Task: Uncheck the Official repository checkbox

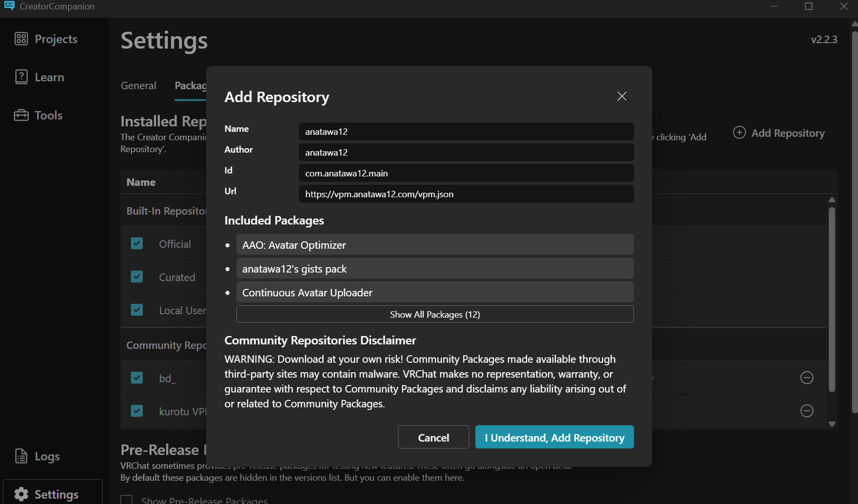Action: (x=137, y=243)
